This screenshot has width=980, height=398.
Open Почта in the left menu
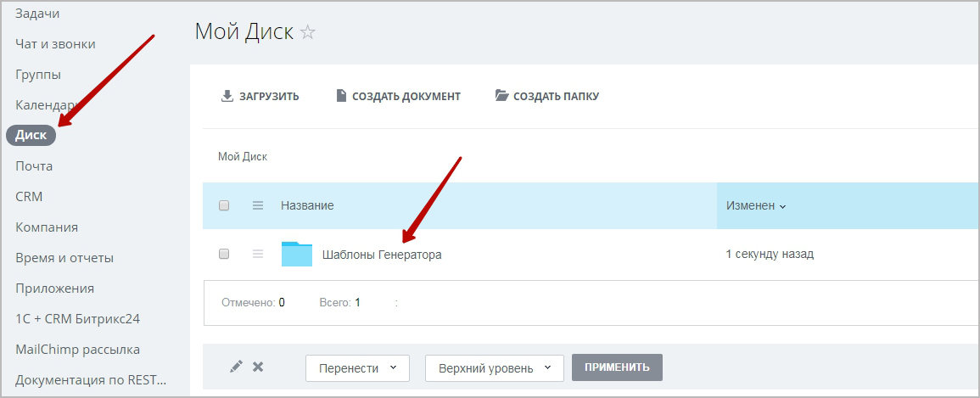[34, 166]
